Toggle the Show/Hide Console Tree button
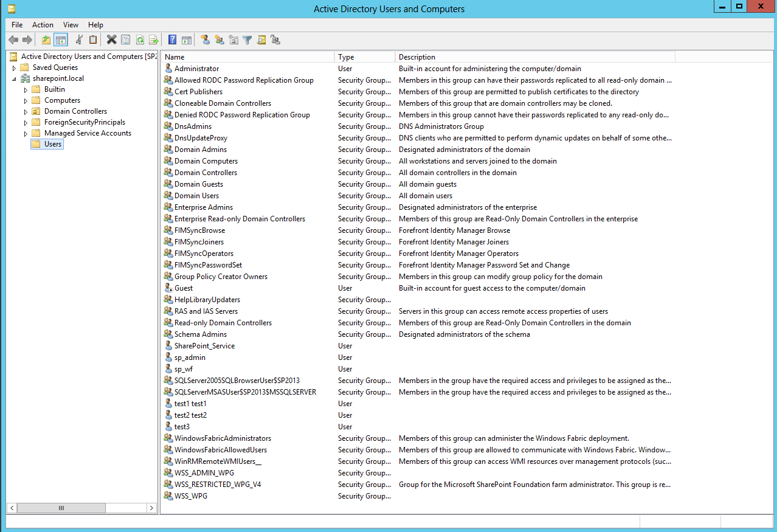This screenshot has width=777, height=532. [x=60, y=40]
